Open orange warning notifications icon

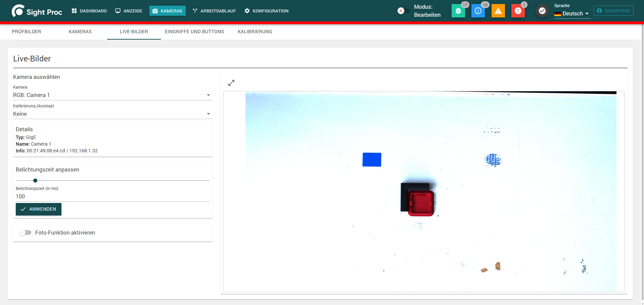[498, 11]
